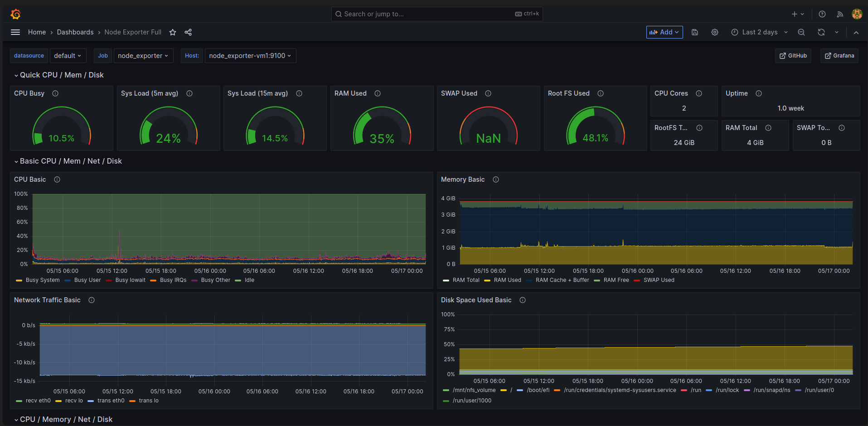The height and width of the screenshot is (426, 868).
Task: Click the share dashboard icon
Action: (x=188, y=32)
